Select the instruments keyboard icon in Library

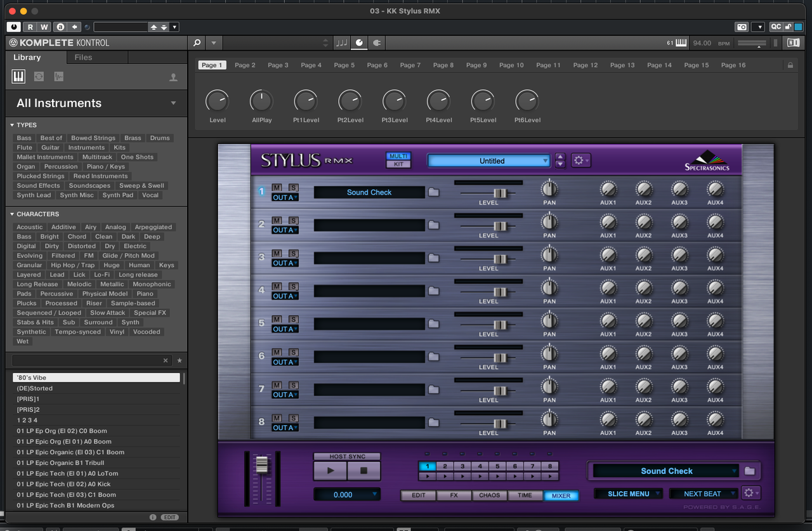point(18,77)
